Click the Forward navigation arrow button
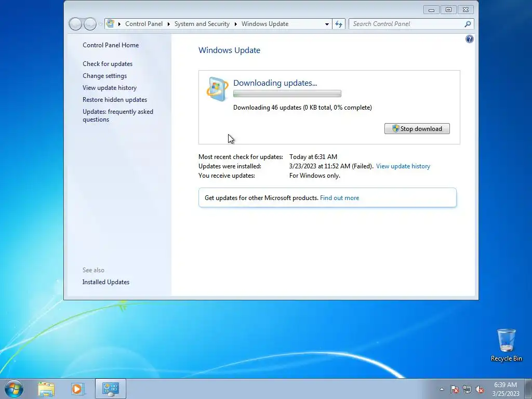The height and width of the screenshot is (399, 532). (90, 24)
